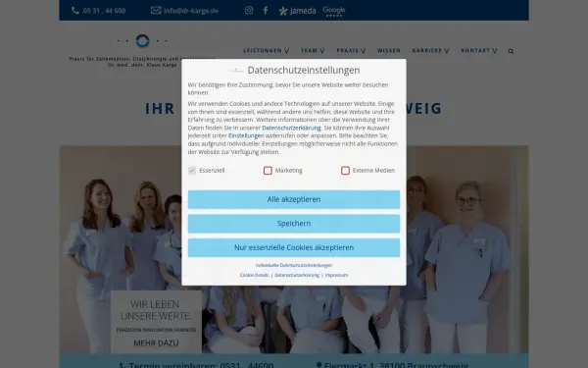588x368 pixels.
Task: Click Nur essenzielle Cookies akzeptieren
Action: click(294, 247)
